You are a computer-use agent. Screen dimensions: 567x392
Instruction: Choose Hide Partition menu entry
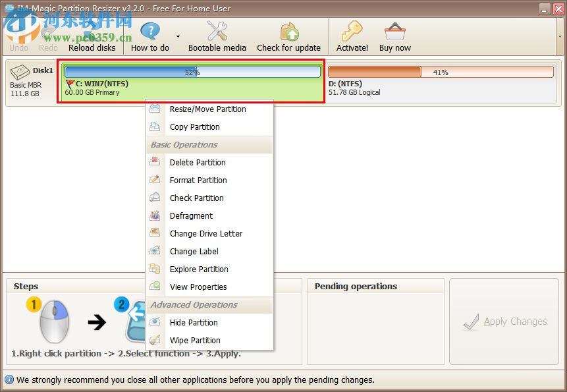209,322
